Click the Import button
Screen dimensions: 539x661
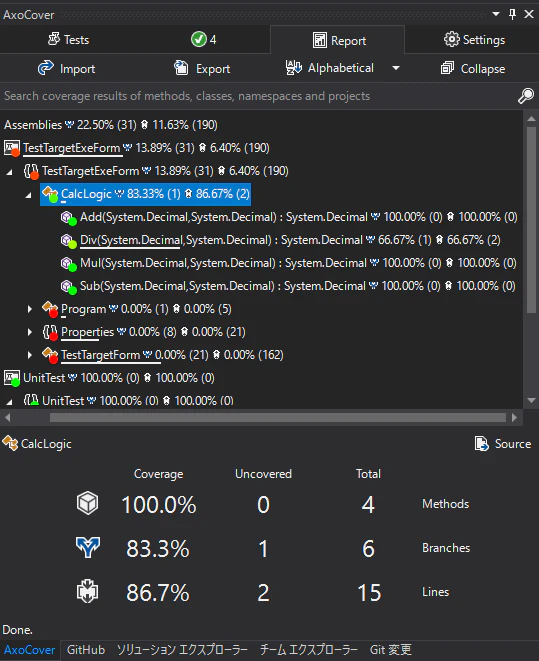pyautogui.click(x=67, y=68)
